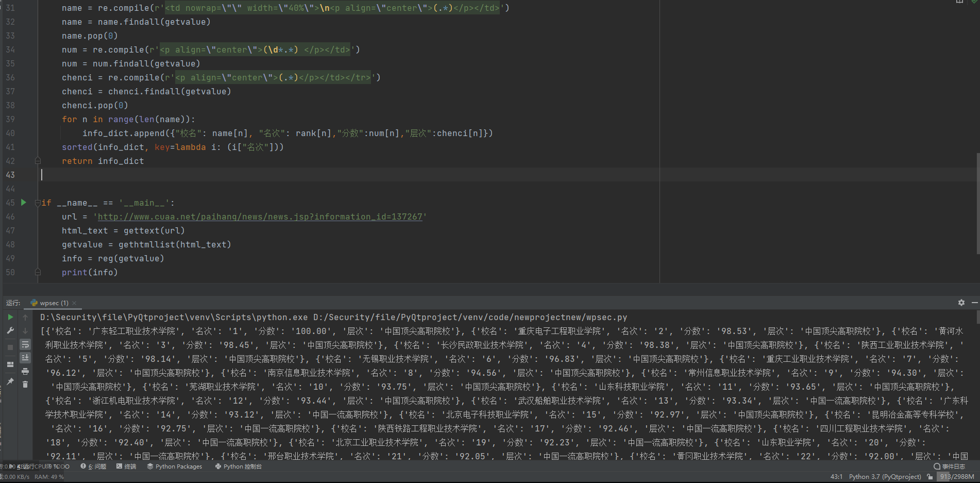Screen dimensions: 980x483
Task: Click 'html_text = gettext(url)' line
Action: tap(123, 231)
